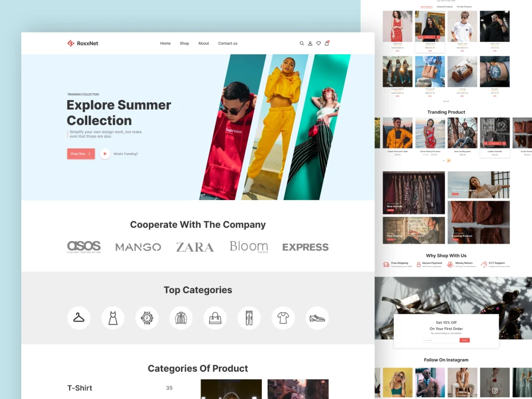Click the Free Shipping label text
The height and width of the screenshot is (399, 532).
coord(400,263)
